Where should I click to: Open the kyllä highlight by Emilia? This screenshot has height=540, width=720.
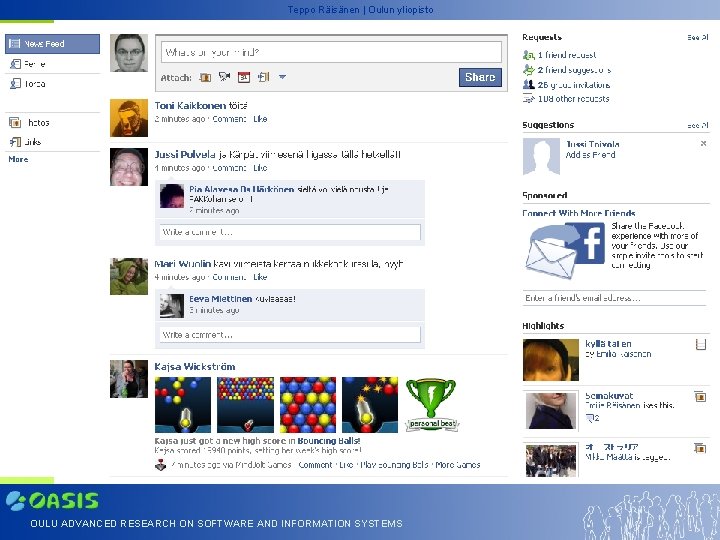[608, 344]
